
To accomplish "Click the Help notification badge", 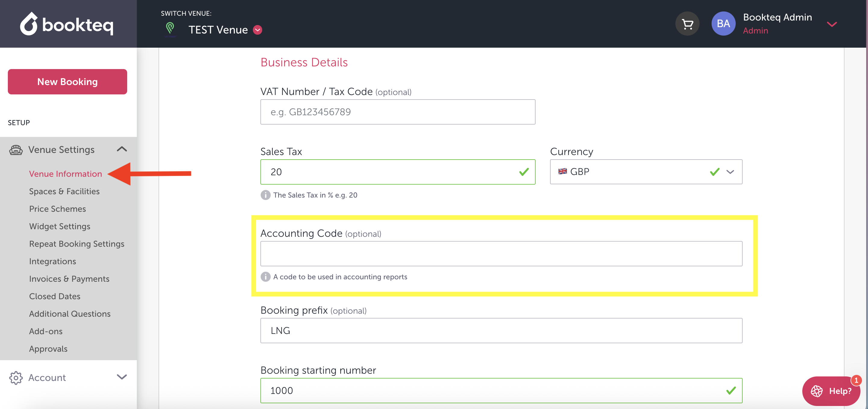I will (856, 380).
